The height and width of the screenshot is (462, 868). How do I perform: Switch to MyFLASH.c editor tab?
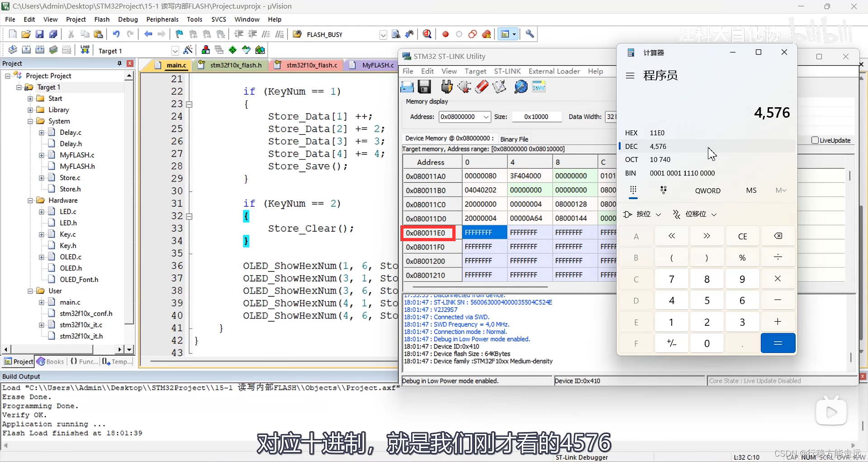click(x=374, y=65)
